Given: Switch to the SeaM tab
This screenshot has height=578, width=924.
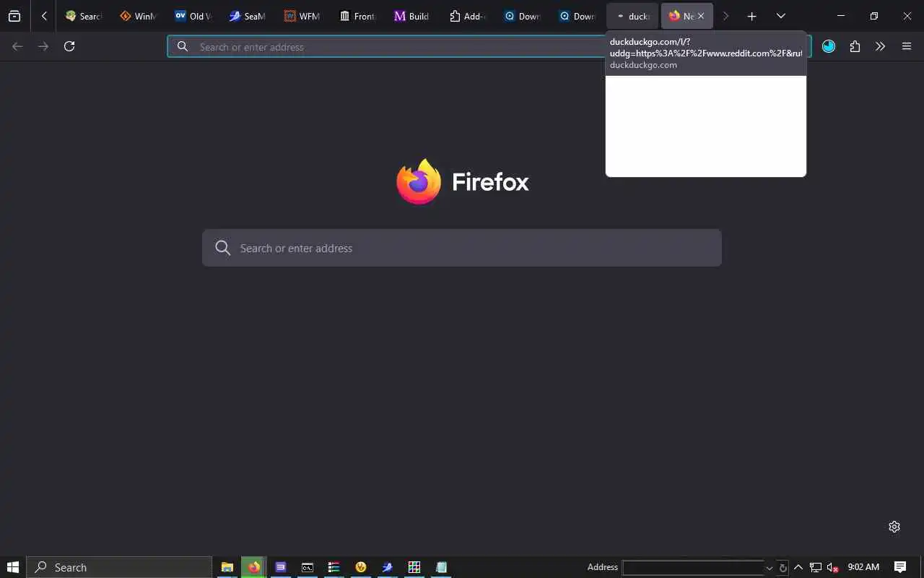Looking at the screenshot, I should (248, 16).
